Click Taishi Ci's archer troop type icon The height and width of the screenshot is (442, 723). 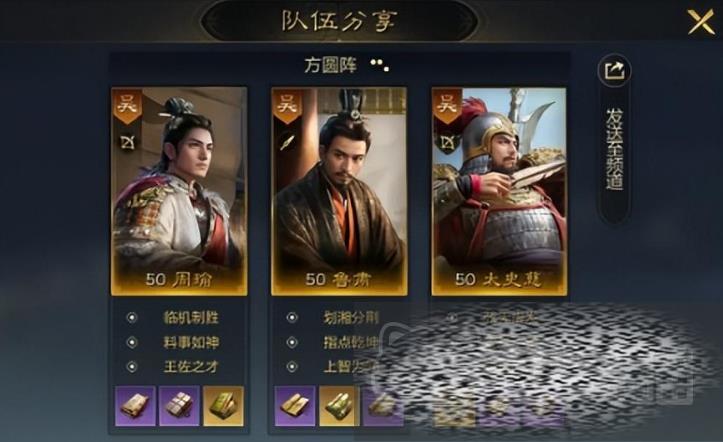447,142
